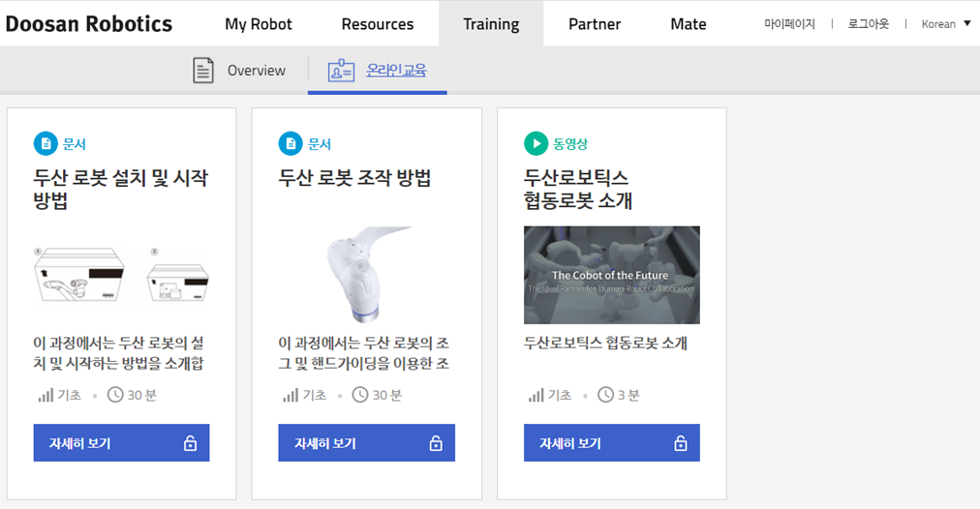Click document icon on 설치 및 시작 방법 card
This screenshot has height=509, width=980.
click(46, 144)
